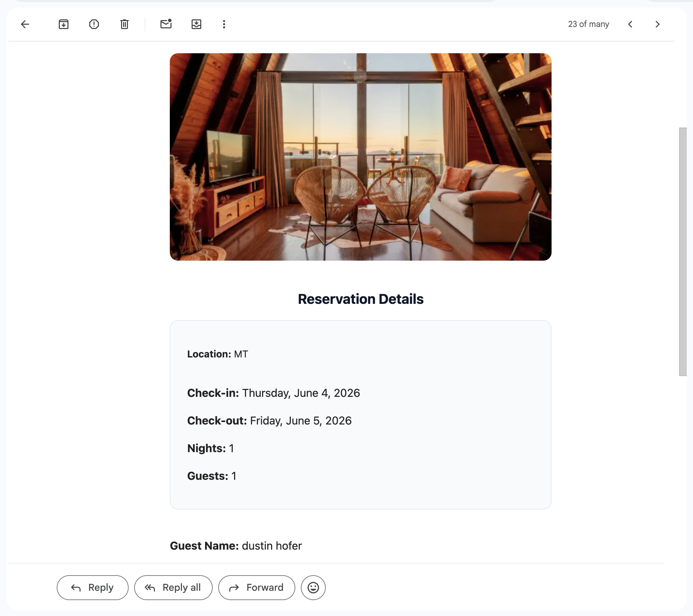Viewport: 693px width, 616px height.
Task: Click Reply all button
Action: click(x=173, y=588)
